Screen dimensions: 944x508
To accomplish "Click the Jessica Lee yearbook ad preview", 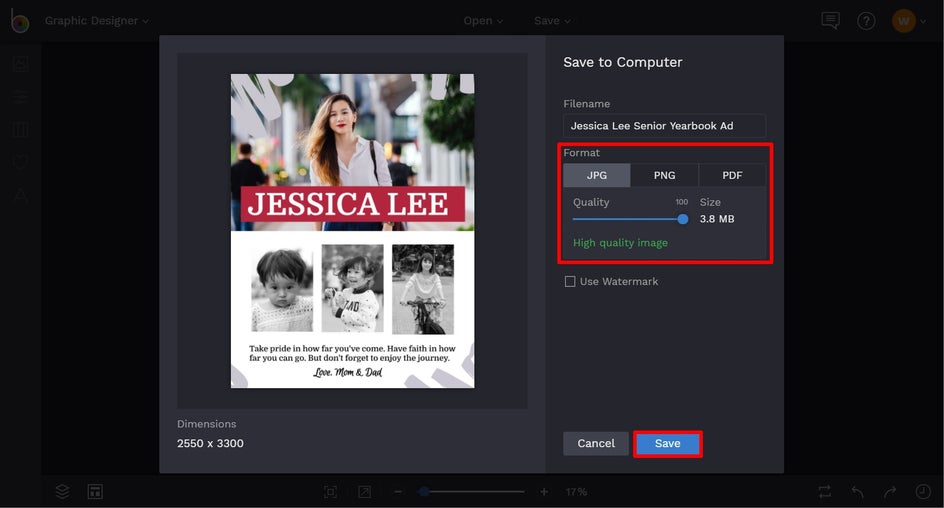I will pos(353,231).
